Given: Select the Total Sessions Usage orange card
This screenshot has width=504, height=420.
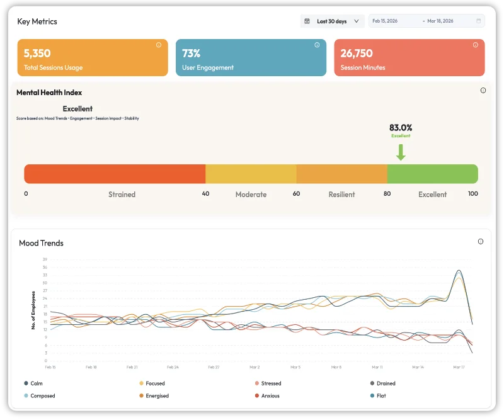Looking at the screenshot, I should (x=93, y=58).
